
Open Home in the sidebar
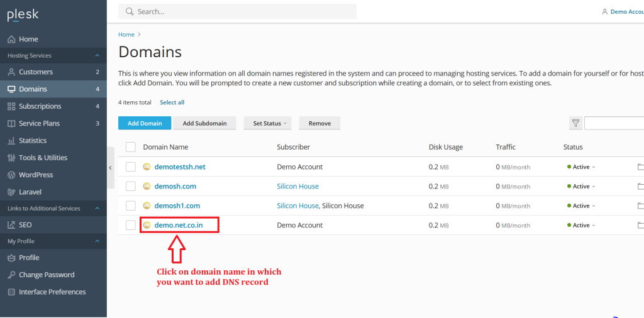(x=53, y=40)
